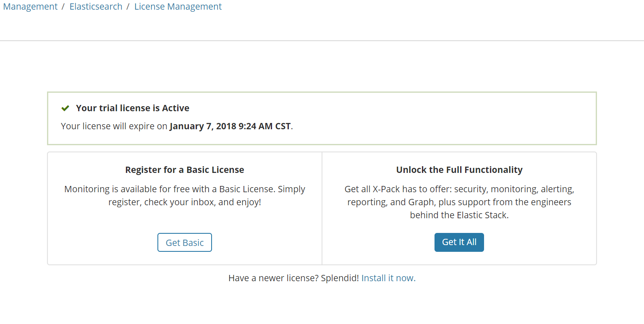Select the 'Your trial license is Active' heading
The width and height of the screenshot is (644, 324).
[x=133, y=108]
